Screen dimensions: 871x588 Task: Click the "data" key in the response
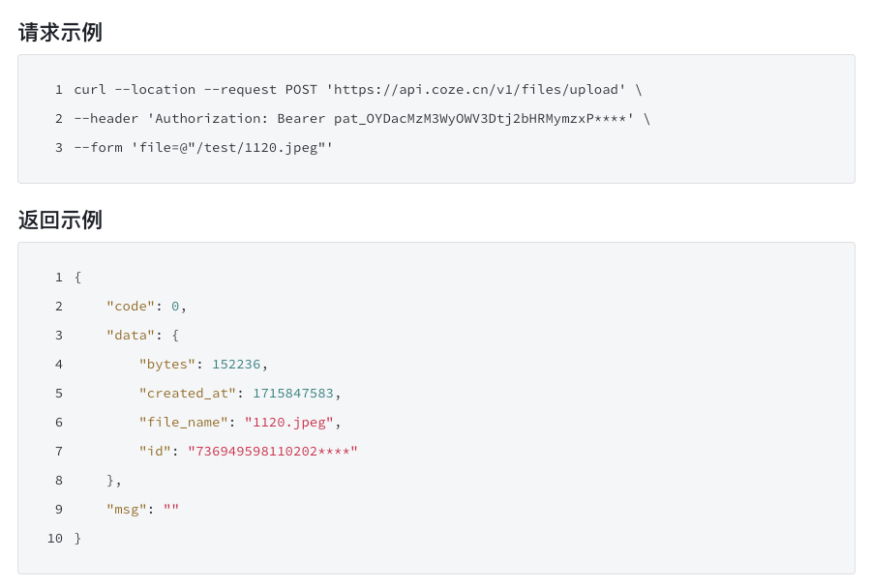click(x=131, y=336)
